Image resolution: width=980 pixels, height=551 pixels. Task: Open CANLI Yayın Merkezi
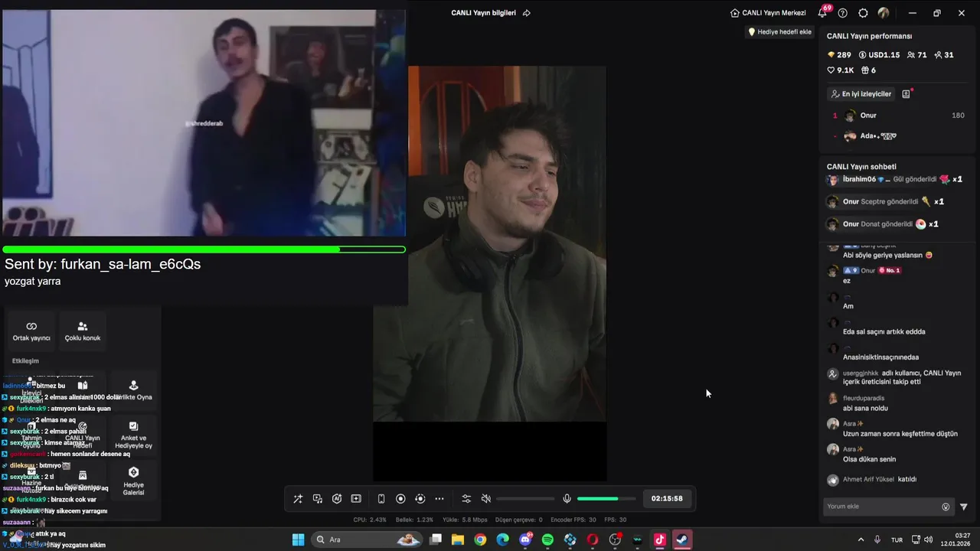click(768, 13)
